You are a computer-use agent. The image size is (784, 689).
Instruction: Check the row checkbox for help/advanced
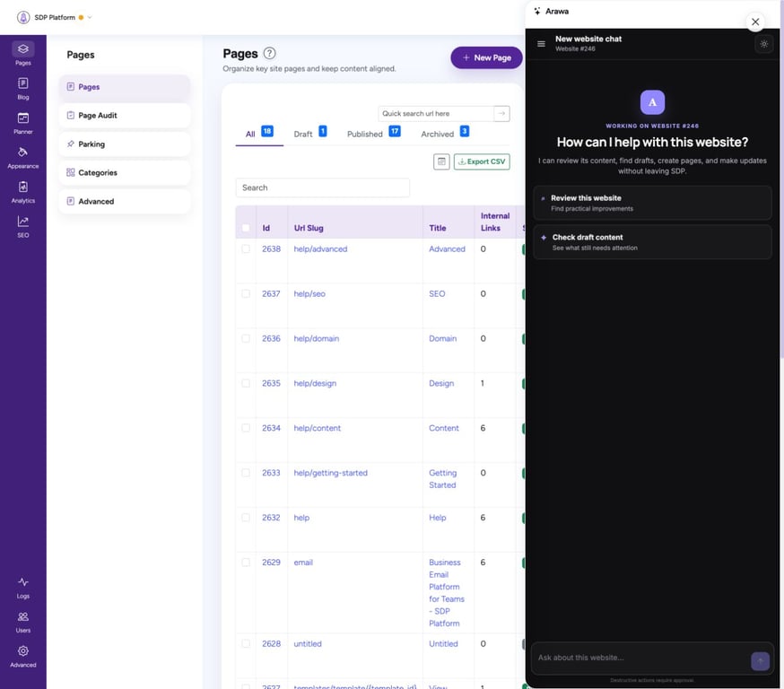click(246, 249)
